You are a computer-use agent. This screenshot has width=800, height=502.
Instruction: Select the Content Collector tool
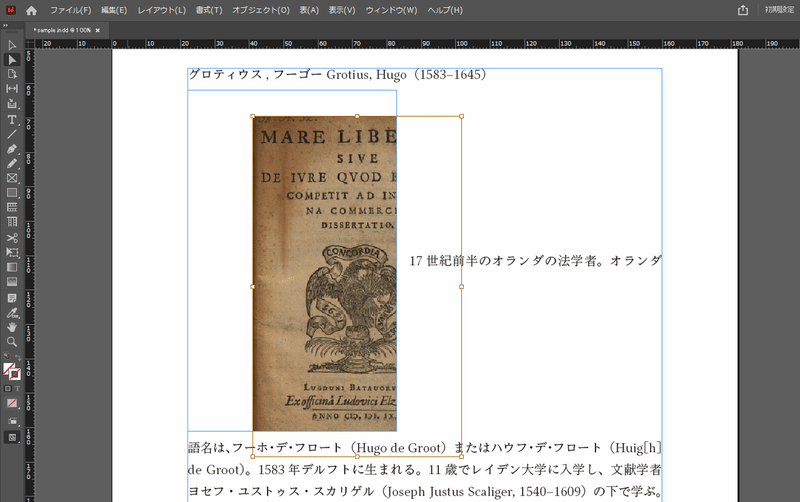(x=12, y=104)
